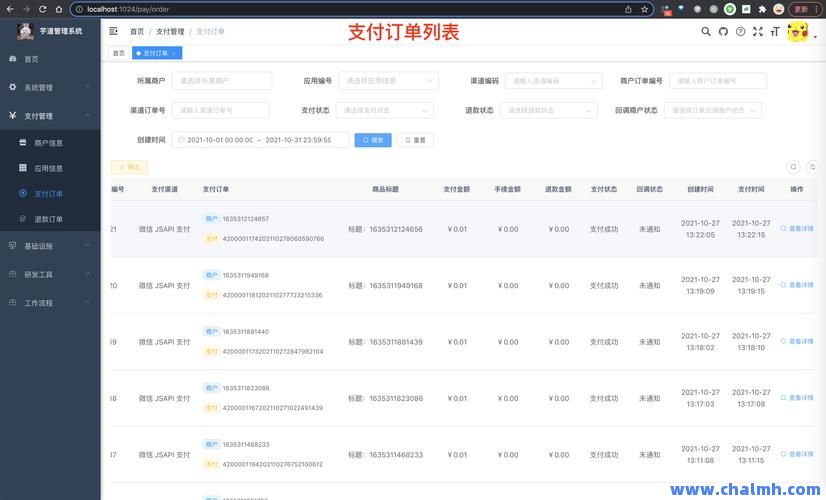Viewport: 826px width, 500px height.
Task: Go to the browser home page icon
Action: (58, 9)
